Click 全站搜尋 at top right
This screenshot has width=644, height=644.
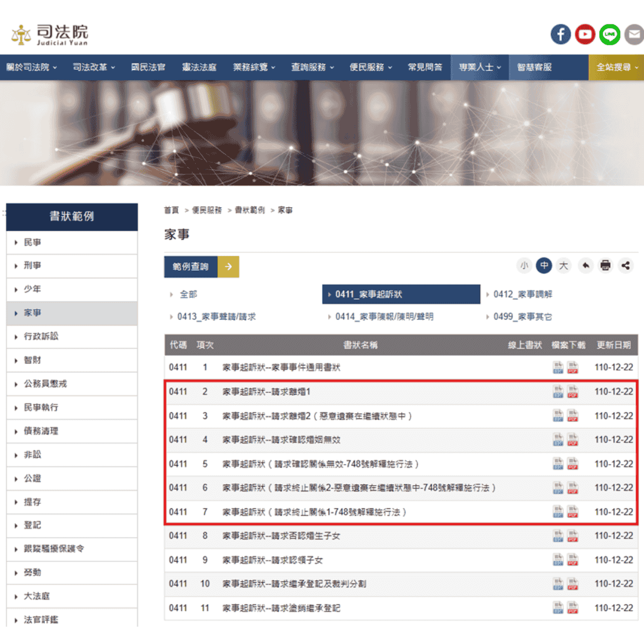(x=615, y=67)
